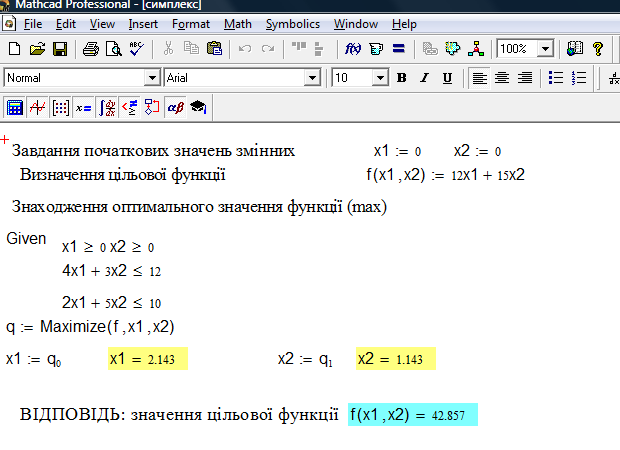The image size is (620, 450).
Task: Expand the Normal style dropdown
Action: (152, 78)
